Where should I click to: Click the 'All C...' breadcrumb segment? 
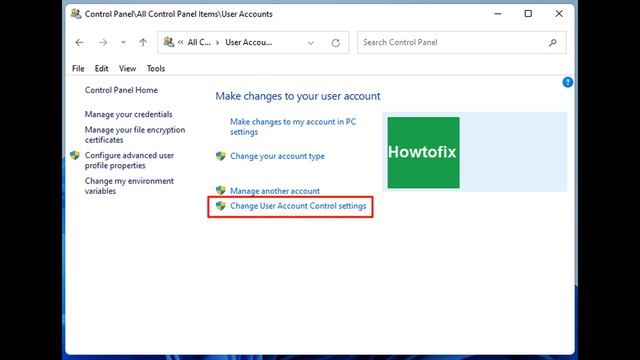coord(199,42)
